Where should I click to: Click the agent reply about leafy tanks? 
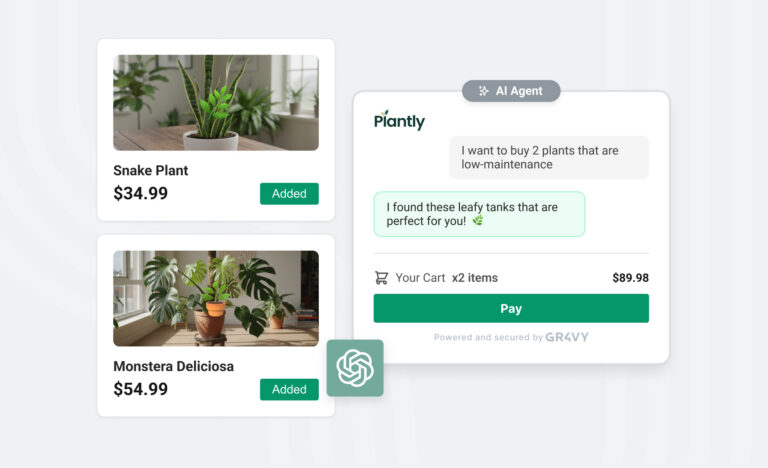point(480,214)
